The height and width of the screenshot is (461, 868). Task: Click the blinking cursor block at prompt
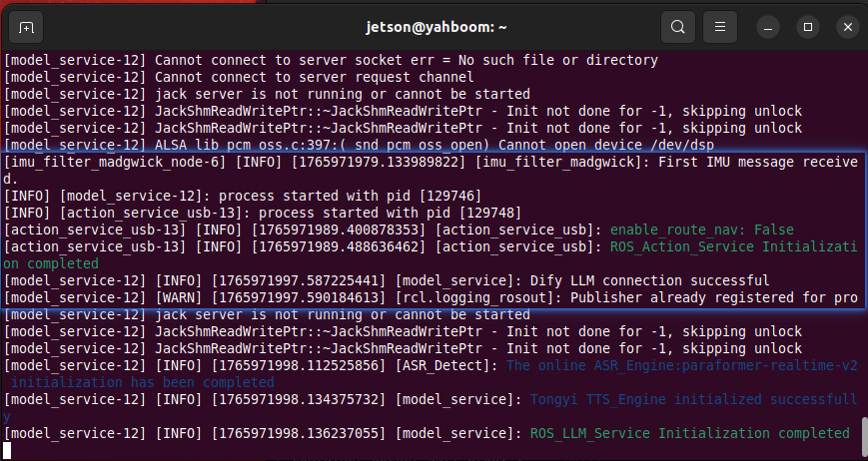coord(7,450)
